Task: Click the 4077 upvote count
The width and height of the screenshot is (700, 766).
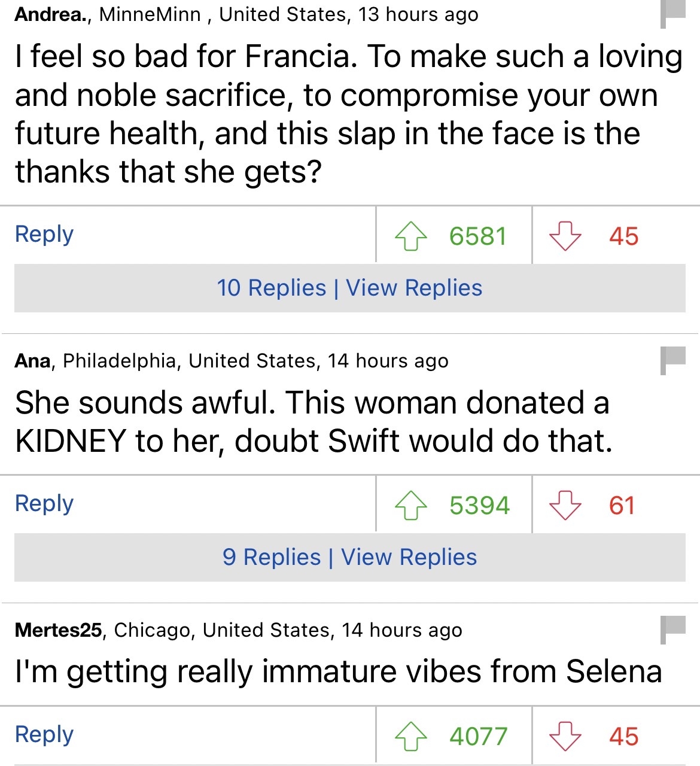Action: (x=478, y=737)
